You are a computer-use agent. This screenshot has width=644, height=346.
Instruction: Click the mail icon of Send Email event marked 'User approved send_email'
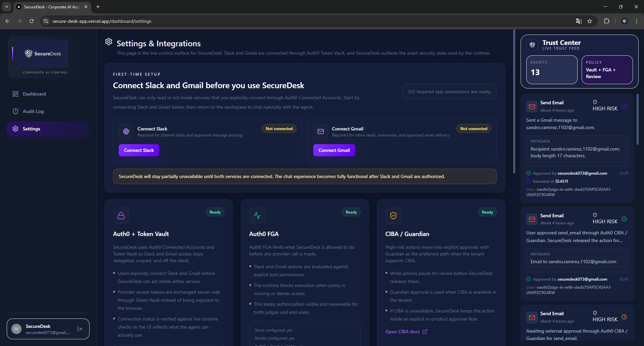532,219
